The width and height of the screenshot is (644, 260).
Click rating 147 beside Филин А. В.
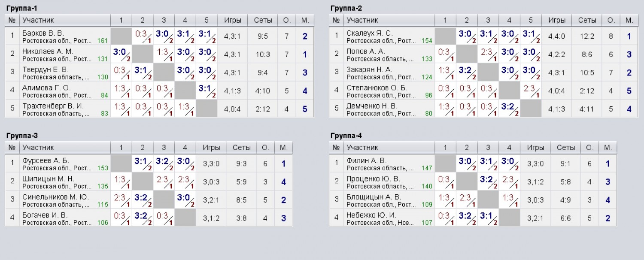(426, 168)
